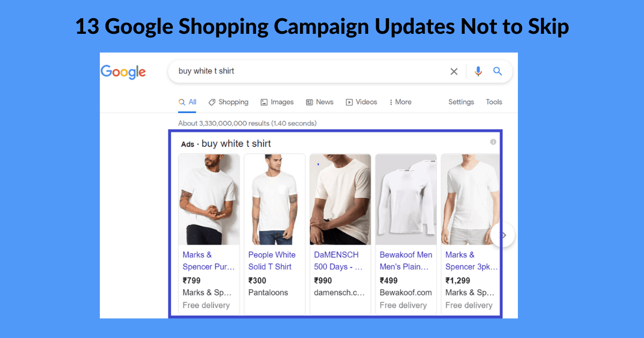
Task: Open the DaMENSCH 500 Days product link
Action: coord(339,261)
